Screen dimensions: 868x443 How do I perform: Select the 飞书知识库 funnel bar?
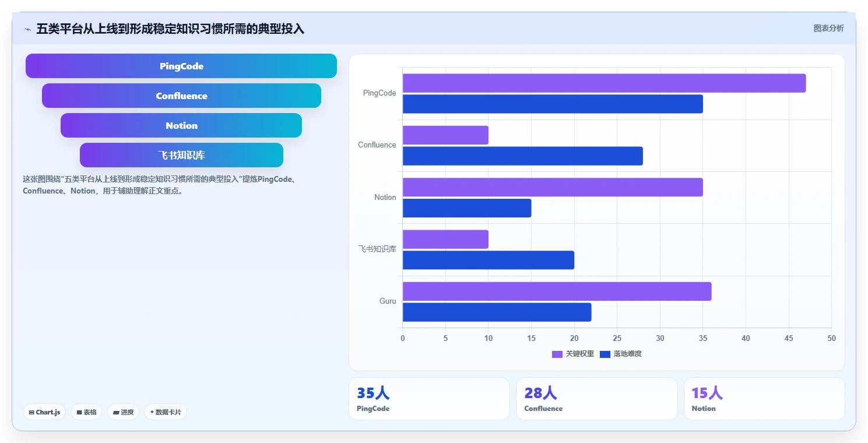(181, 155)
